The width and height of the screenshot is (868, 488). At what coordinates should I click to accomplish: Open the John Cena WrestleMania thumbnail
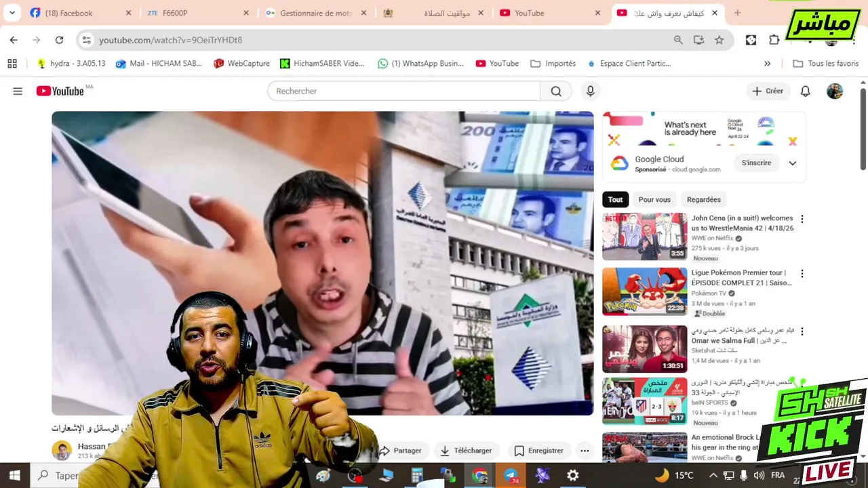644,237
